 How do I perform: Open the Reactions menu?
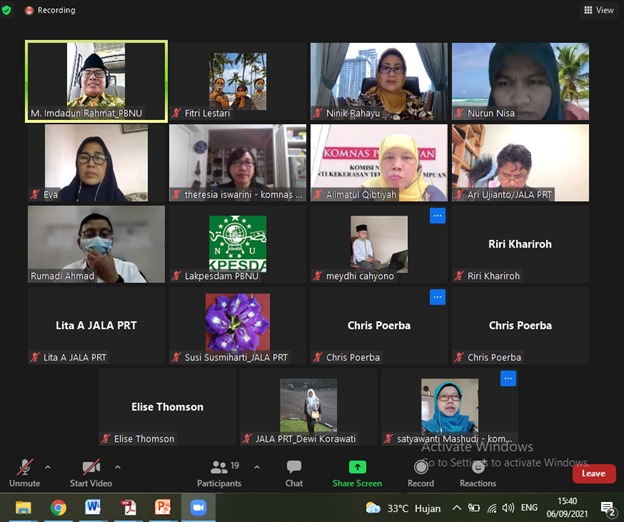(x=478, y=470)
